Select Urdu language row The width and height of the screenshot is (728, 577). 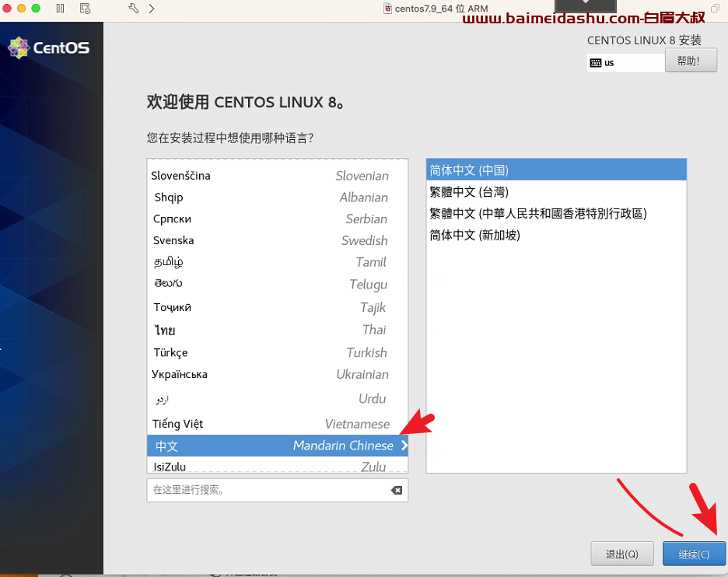point(277,399)
